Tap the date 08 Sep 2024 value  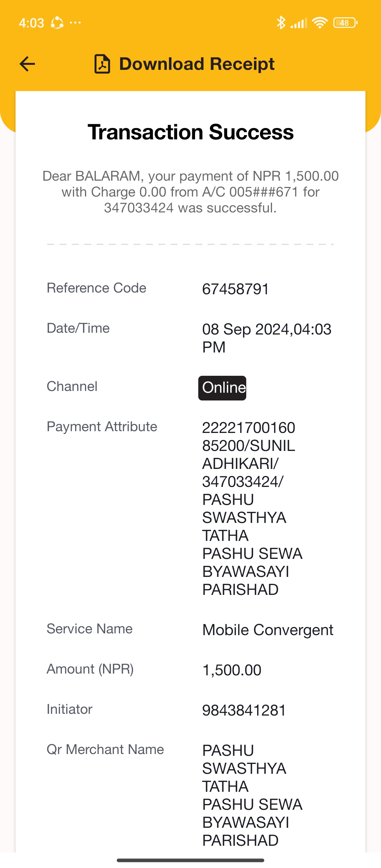tap(267, 338)
